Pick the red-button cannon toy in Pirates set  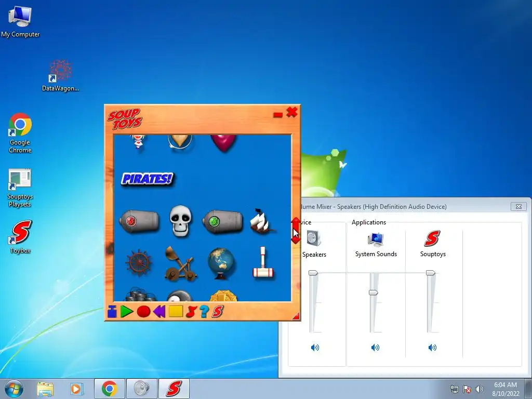coord(139,221)
